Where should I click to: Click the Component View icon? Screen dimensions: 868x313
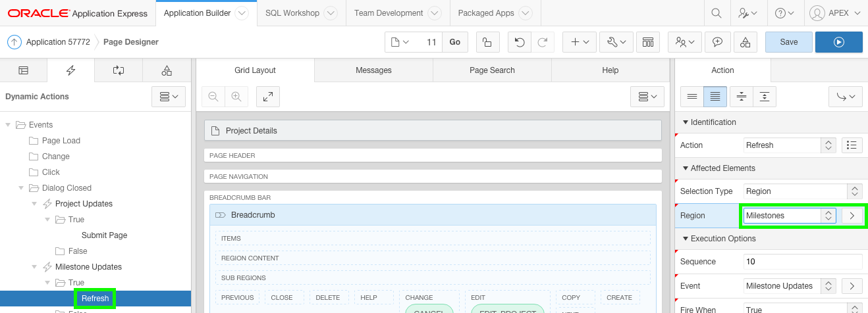pos(648,42)
